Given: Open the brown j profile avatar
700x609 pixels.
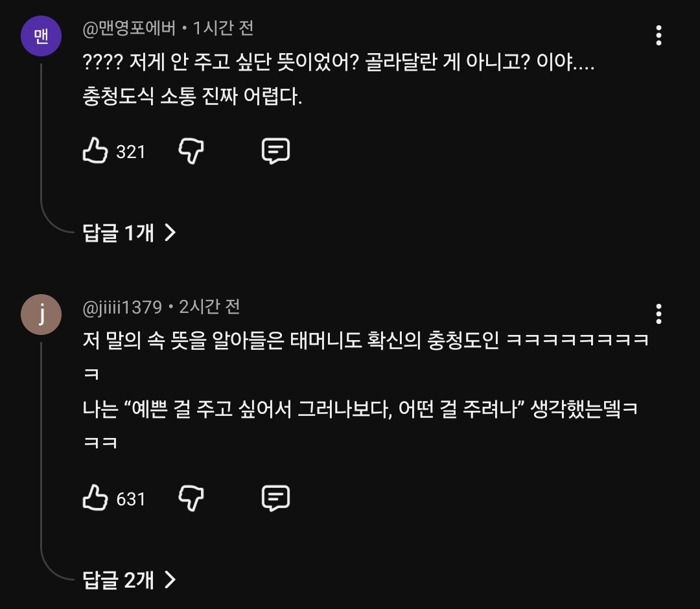Looking at the screenshot, I should pos(41,314).
